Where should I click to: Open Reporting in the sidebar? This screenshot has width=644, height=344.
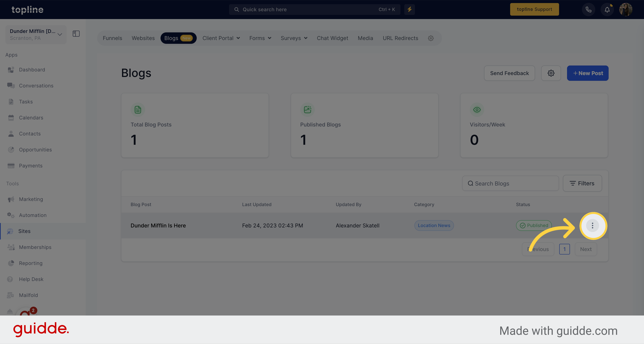tap(31, 263)
